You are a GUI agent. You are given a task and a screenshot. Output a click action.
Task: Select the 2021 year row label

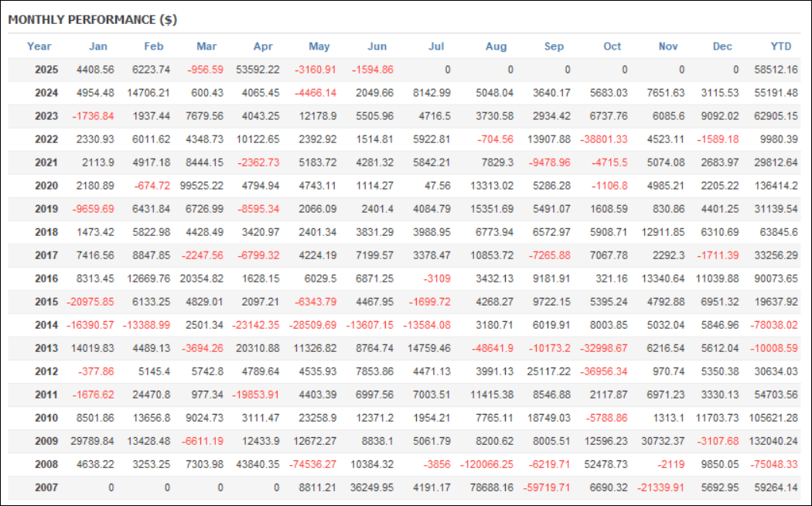click(x=46, y=162)
